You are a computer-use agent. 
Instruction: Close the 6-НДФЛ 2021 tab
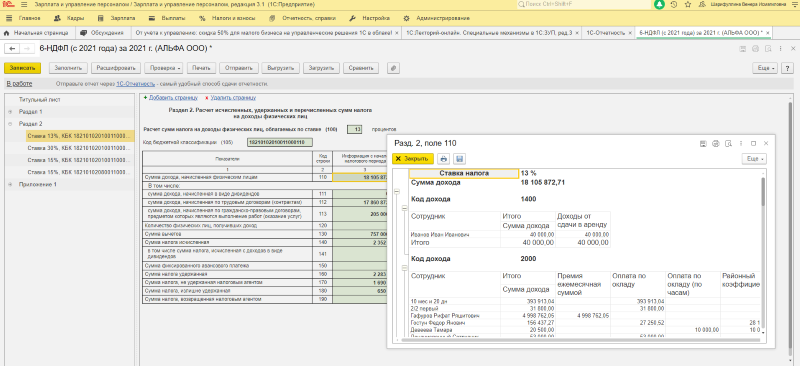coord(767,33)
